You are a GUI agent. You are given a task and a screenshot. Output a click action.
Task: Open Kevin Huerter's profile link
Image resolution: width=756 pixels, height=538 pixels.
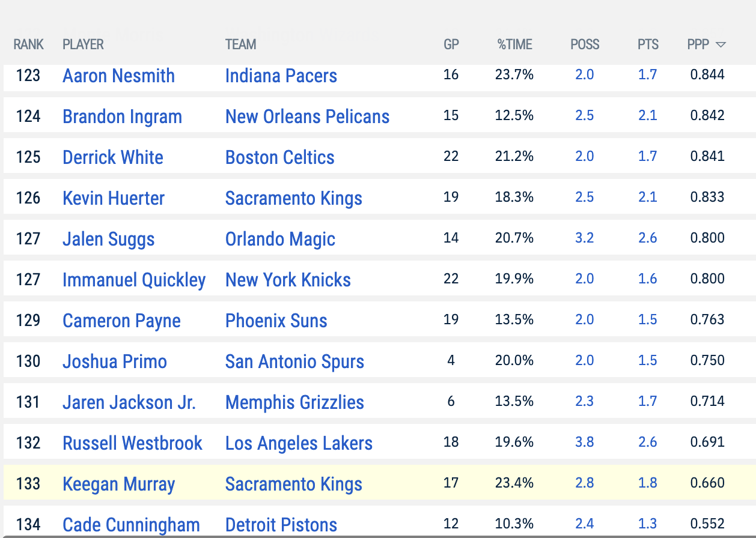click(114, 198)
